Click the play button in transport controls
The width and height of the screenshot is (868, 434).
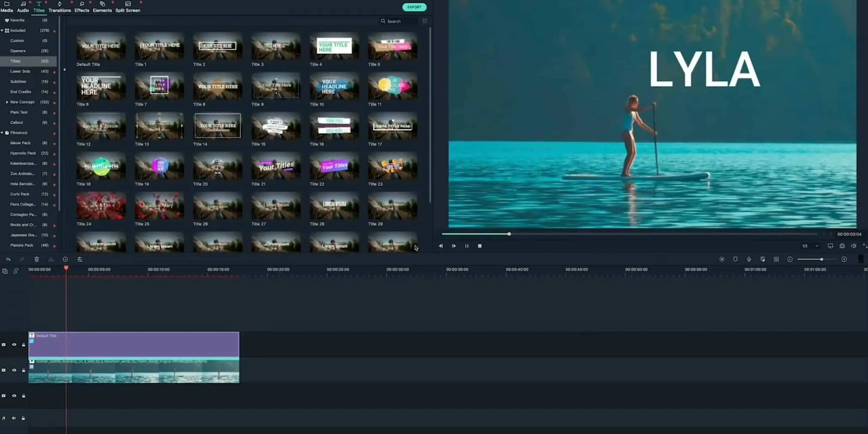pyautogui.click(x=454, y=246)
